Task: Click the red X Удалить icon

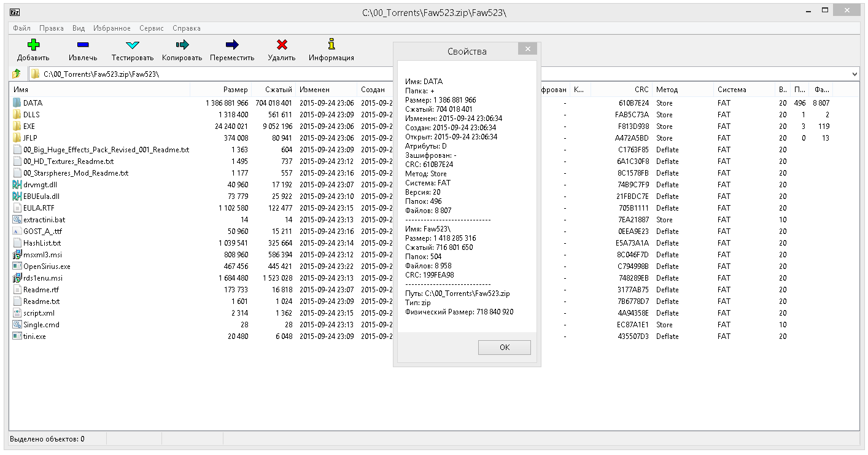Action: 282,45
